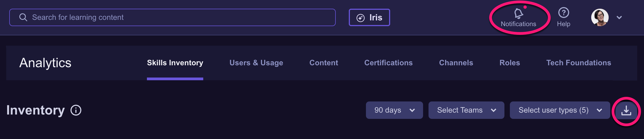The height and width of the screenshot is (139, 644).
Task: Switch to the Tech Foundations tab
Action: 578,63
